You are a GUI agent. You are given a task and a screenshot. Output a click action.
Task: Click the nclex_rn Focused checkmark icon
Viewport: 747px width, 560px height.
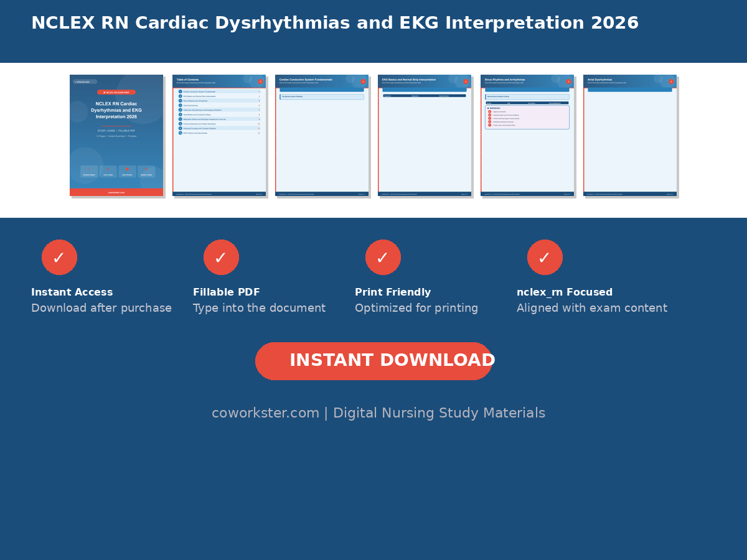pyautogui.click(x=545, y=257)
